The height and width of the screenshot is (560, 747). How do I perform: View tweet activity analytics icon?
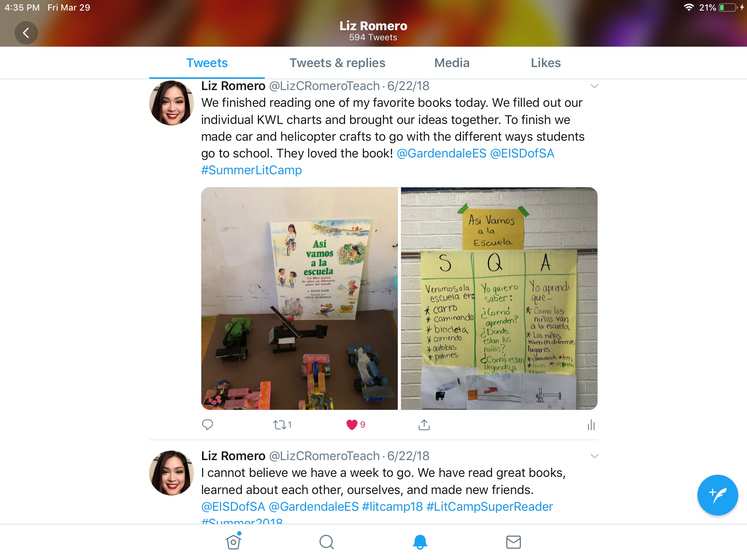[x=591, y=425]
